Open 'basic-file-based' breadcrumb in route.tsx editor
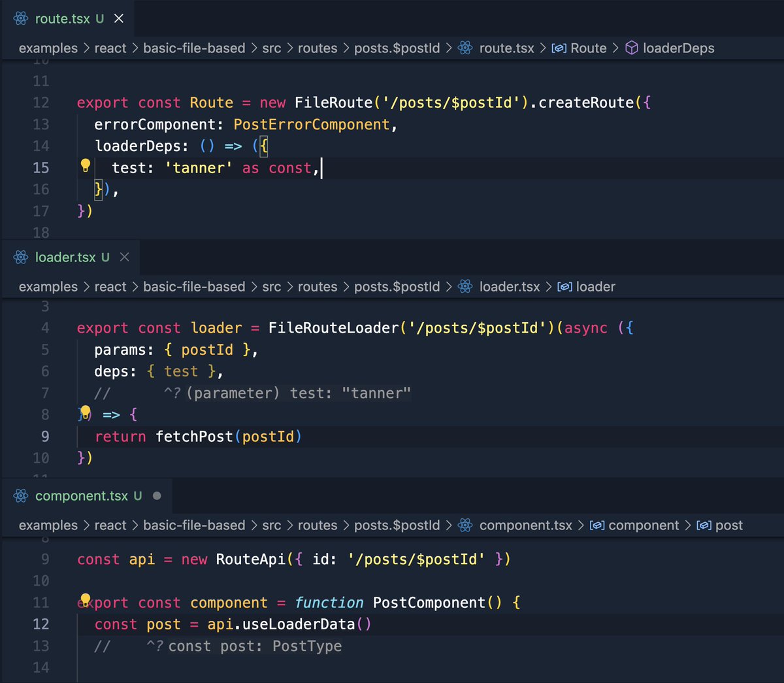Screen dimensions: 784x683 pos(194,48)
